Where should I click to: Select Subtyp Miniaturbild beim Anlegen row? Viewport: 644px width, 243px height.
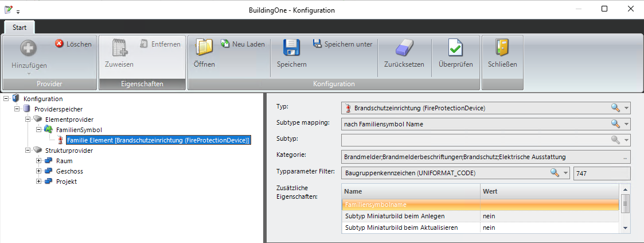[x=480, y=216]
